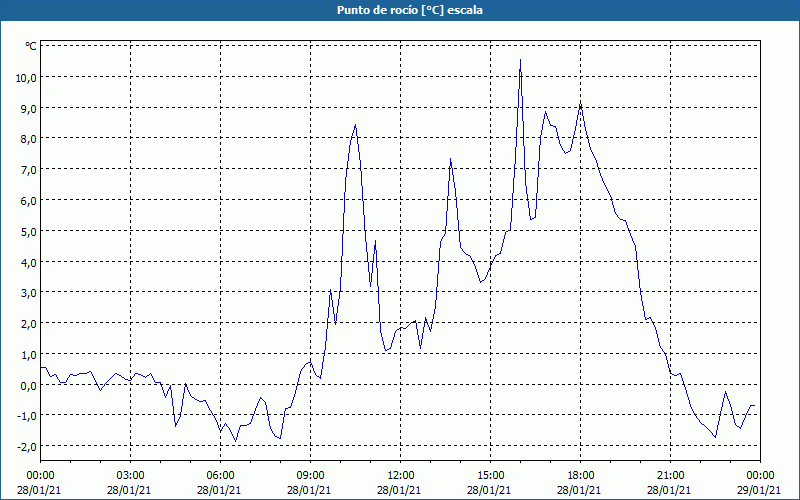
Task: Click the 2,0 y-axis value
Action: (x=29, y=323)
